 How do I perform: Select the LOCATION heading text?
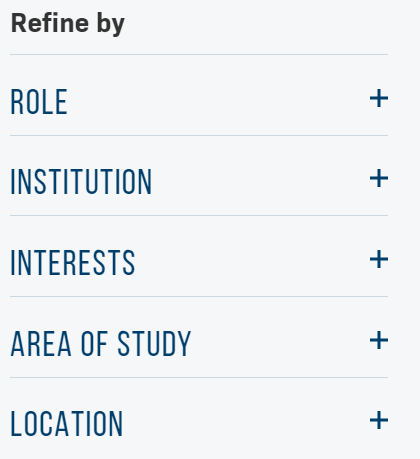tap(67, 424)
